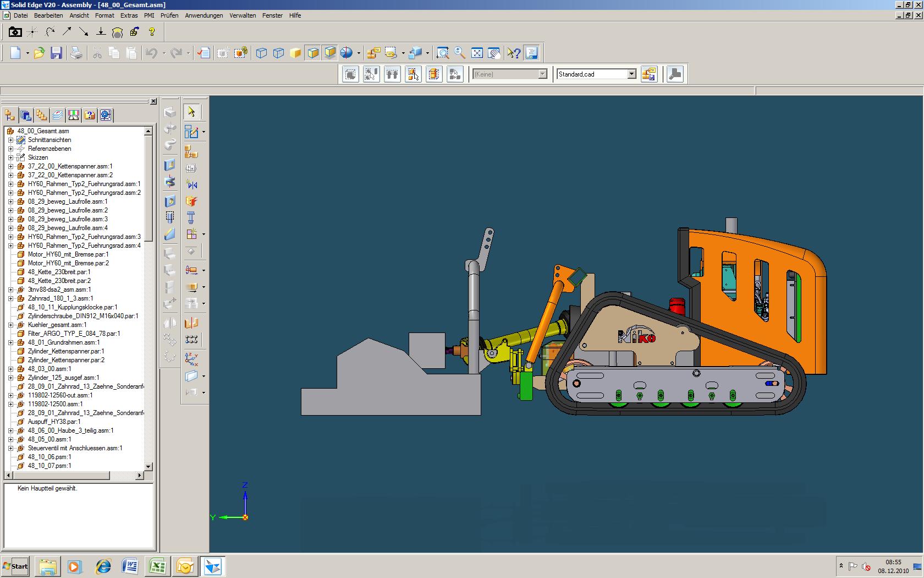Click the Mirror components tool icon
This screenshot has width=924, height=578.
191,184
